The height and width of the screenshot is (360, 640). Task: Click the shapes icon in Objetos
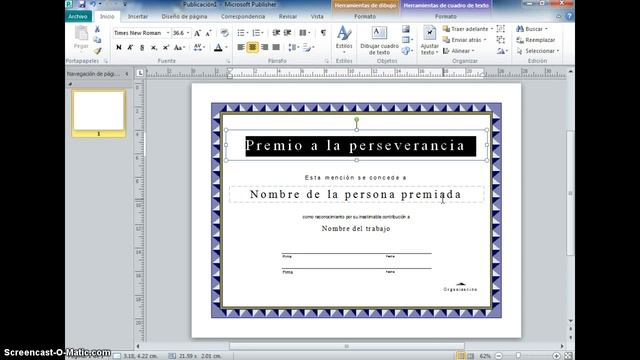(407, 51)
